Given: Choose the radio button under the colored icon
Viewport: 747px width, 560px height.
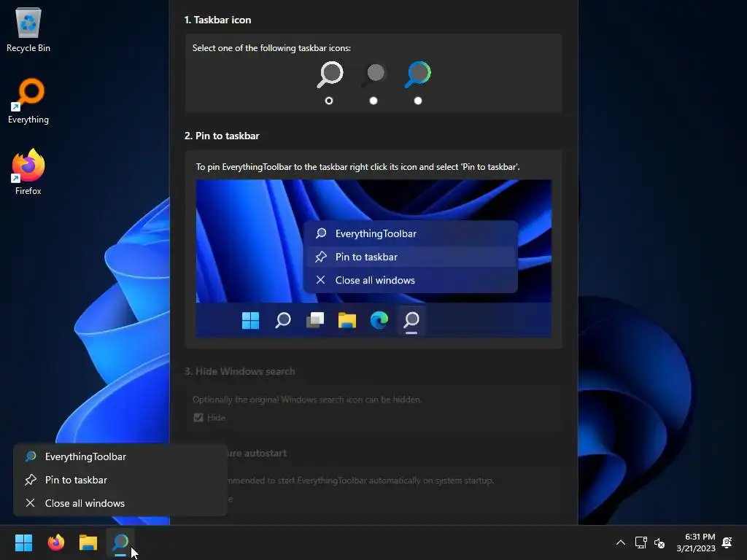Looking at the screenshot, I should [x=418, y=101].
